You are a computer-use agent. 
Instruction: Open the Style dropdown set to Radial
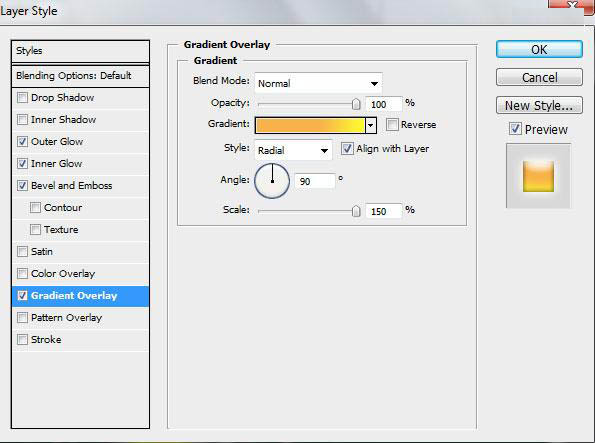click(x=293, y=150)
